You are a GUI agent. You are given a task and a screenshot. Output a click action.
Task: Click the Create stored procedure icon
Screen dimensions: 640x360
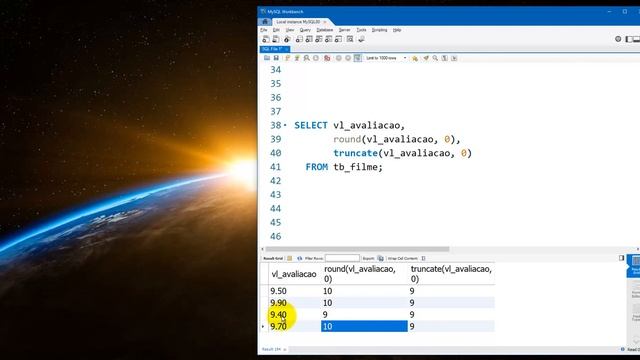[x=329, y=39]
